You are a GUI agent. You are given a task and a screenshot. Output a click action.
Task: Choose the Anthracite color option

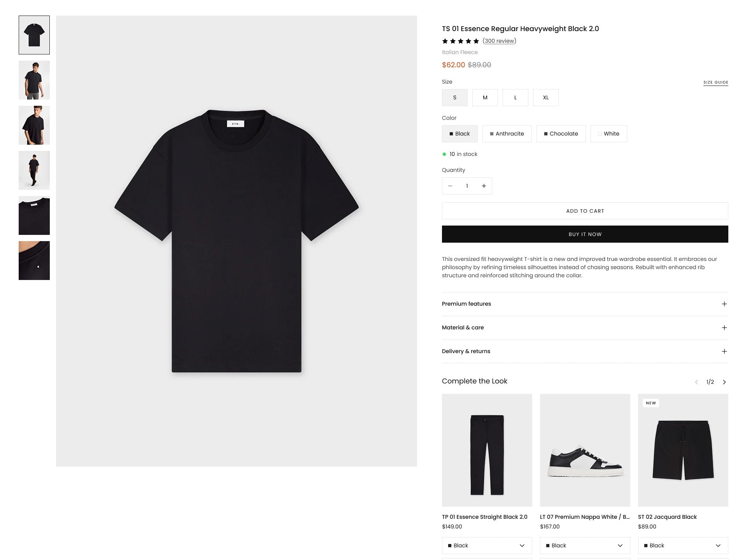(507, 134)
